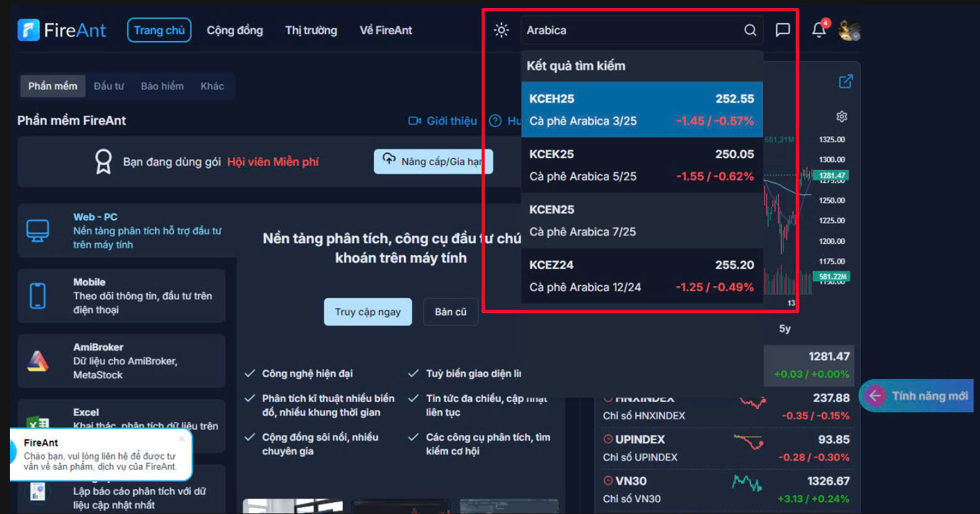Click the 1281.47 index value

tap(829, 357)
